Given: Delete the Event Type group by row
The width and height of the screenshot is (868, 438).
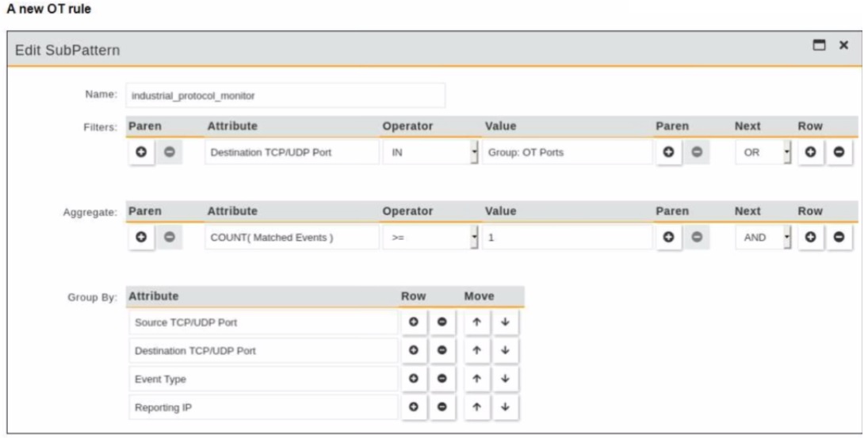Looking at the screenshot, I should point(442,379).
